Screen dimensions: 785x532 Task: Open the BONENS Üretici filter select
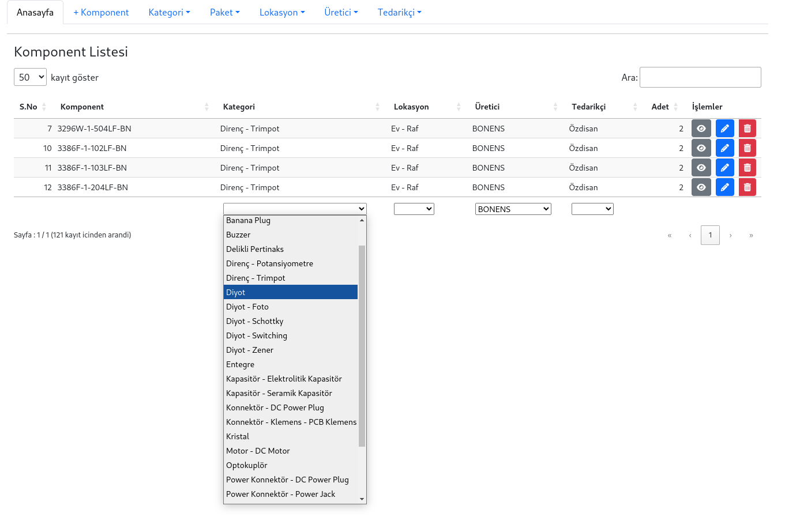(513, 209)
